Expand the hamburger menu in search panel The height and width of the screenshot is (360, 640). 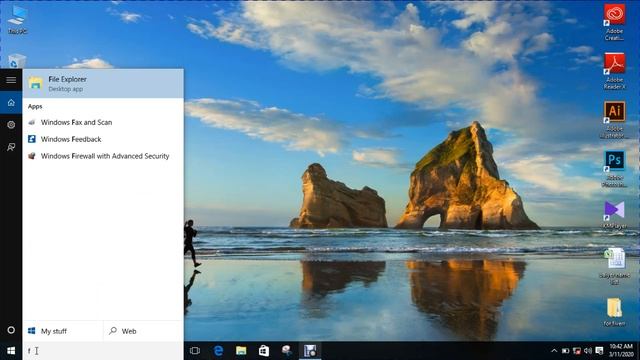[11, 80]
